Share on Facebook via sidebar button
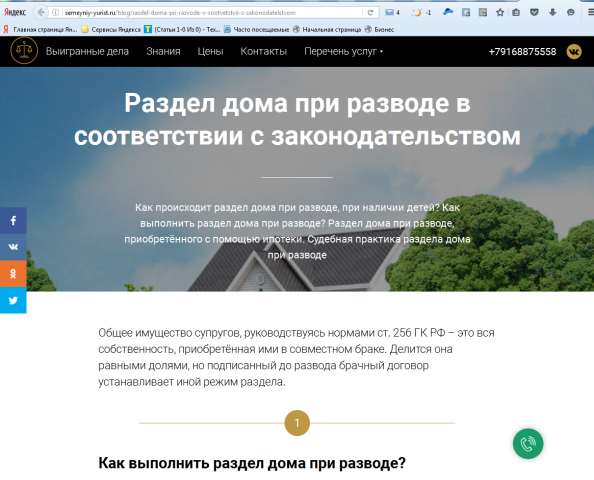The height and width of the screenshot is (480, 594). [x=13, y=220]
